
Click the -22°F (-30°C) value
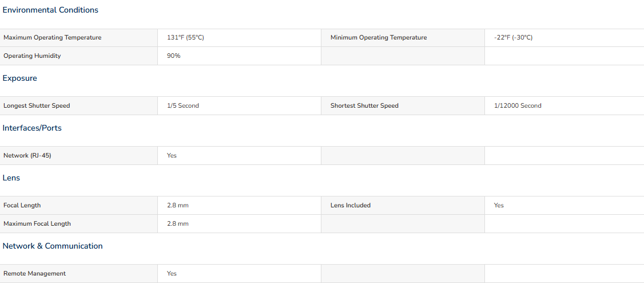pyautogui.click(x=514, y=38)
